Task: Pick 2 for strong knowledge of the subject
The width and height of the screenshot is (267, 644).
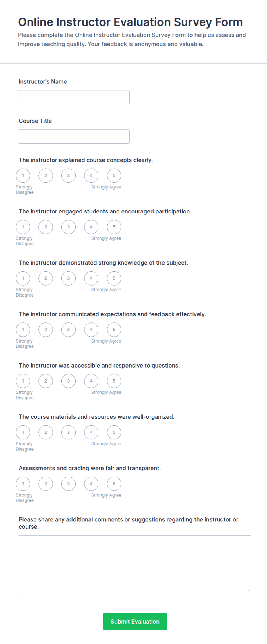Action: point(46,278)
